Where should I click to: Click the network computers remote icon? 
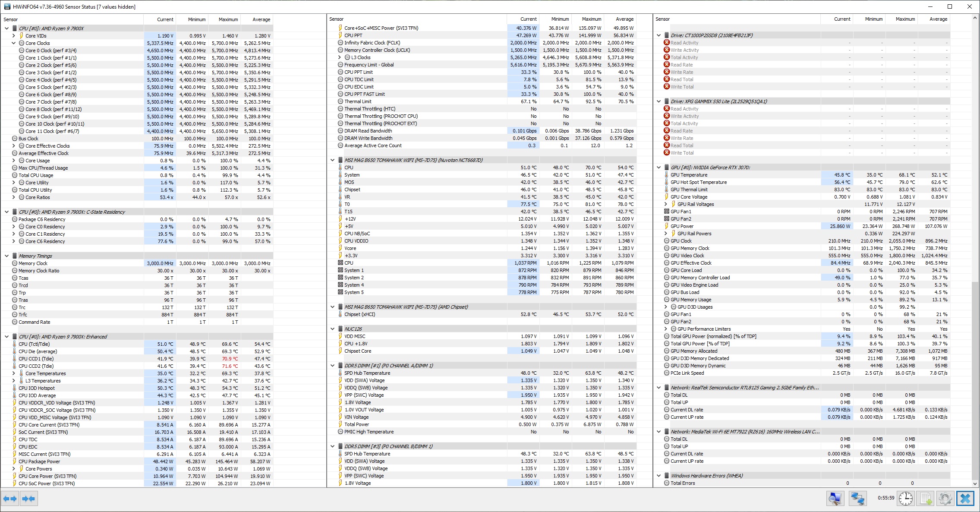coord(857,499)
